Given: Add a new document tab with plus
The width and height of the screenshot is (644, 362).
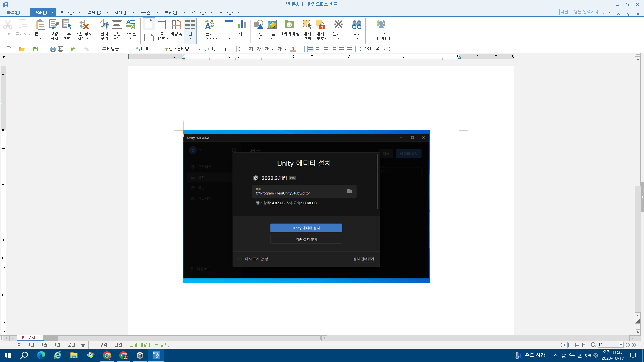Looking at the screenshot, I should [x=50, y=338].
